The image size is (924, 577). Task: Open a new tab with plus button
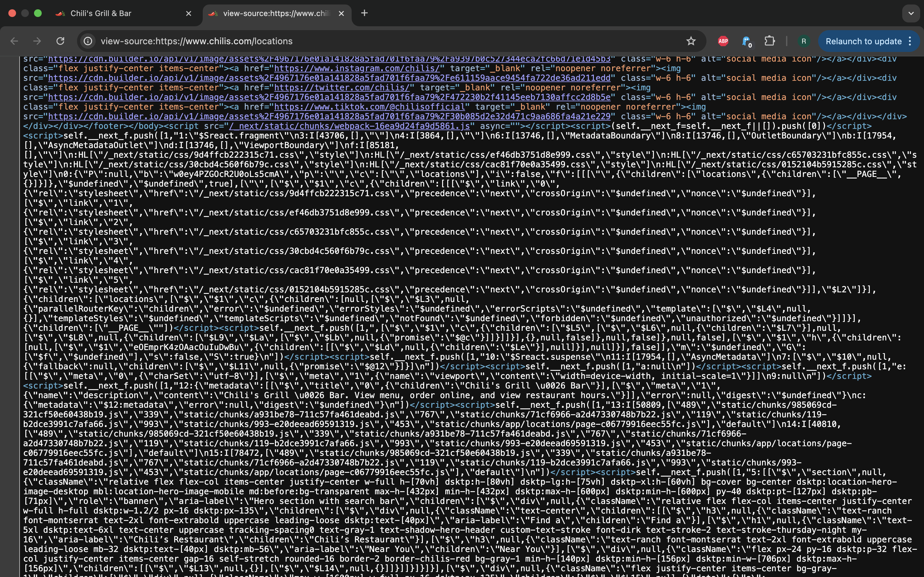click(364, 13)
